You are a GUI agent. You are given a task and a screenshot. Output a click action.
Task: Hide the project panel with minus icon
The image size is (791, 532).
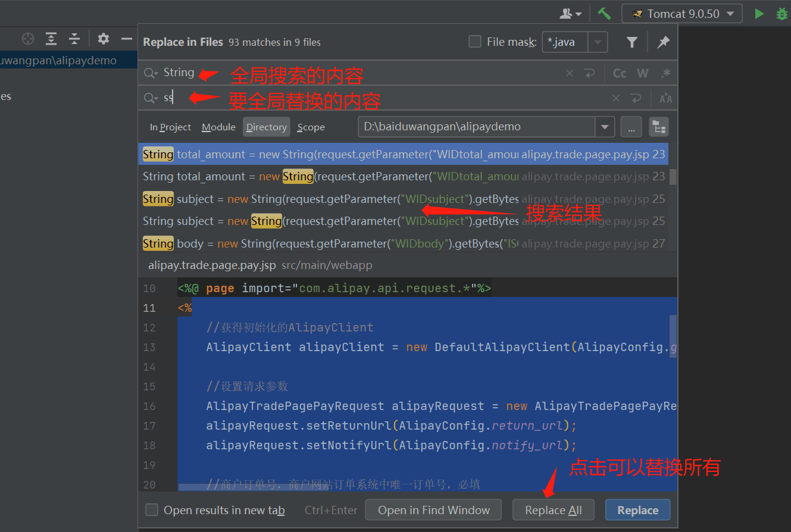point(126,39)
